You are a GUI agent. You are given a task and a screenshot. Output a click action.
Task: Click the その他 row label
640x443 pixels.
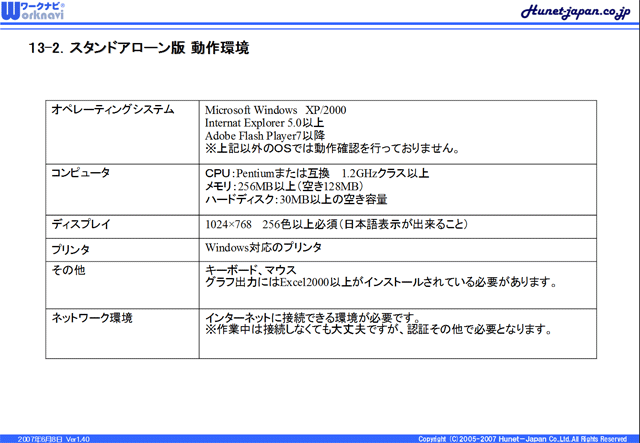click(66, 270)
